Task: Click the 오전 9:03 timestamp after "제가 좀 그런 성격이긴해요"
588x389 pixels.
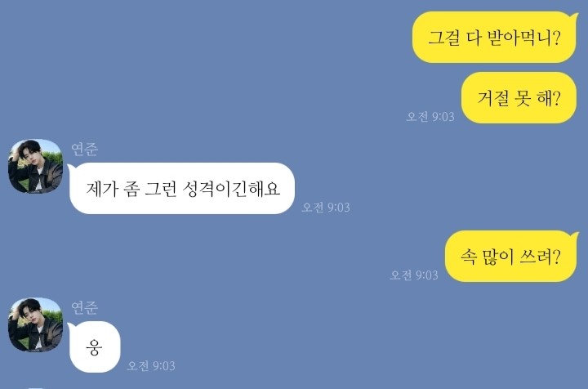Action: click(326, 207)
